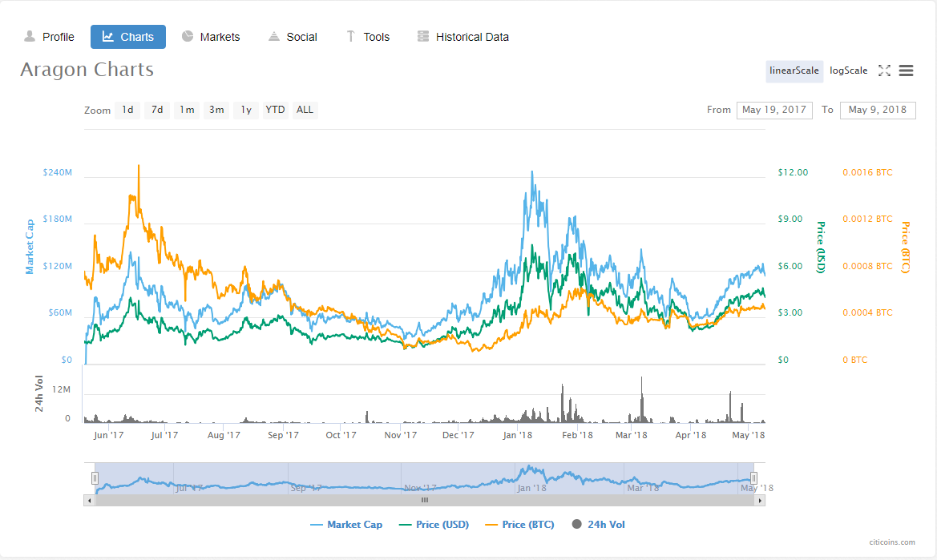Image resolution: width=937 pixels, height=560 pixels.
Task: Click the $12.00 price axis label
Action: pyautogui.click(x=793, y=172)
